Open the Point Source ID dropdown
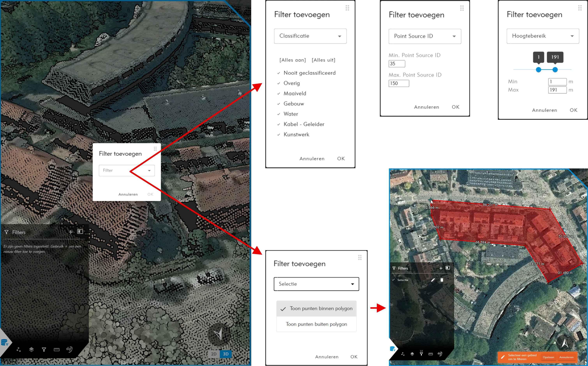 pyautogui.click(x=425, y=36)
